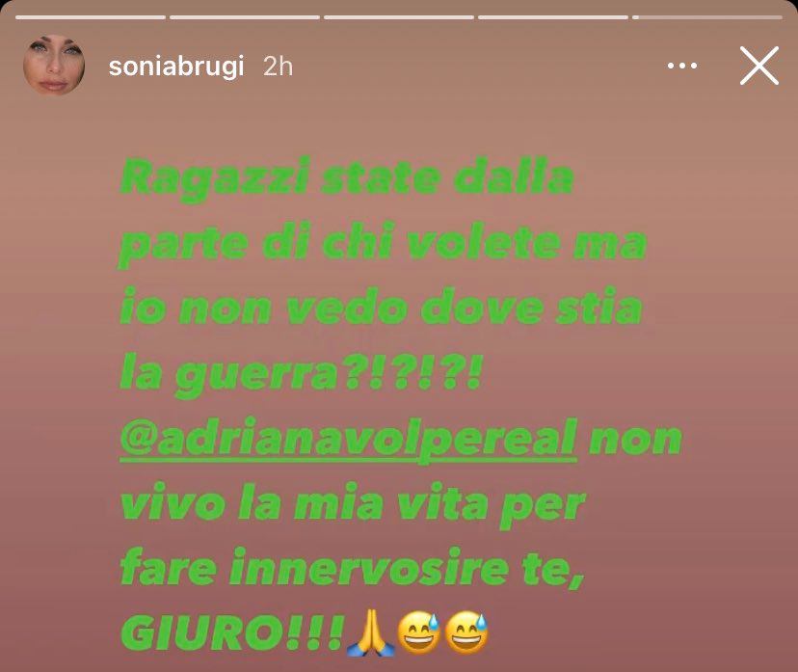
Task: Click the 'io non vedo dove stia' line
Action: (x=381, y=309)
